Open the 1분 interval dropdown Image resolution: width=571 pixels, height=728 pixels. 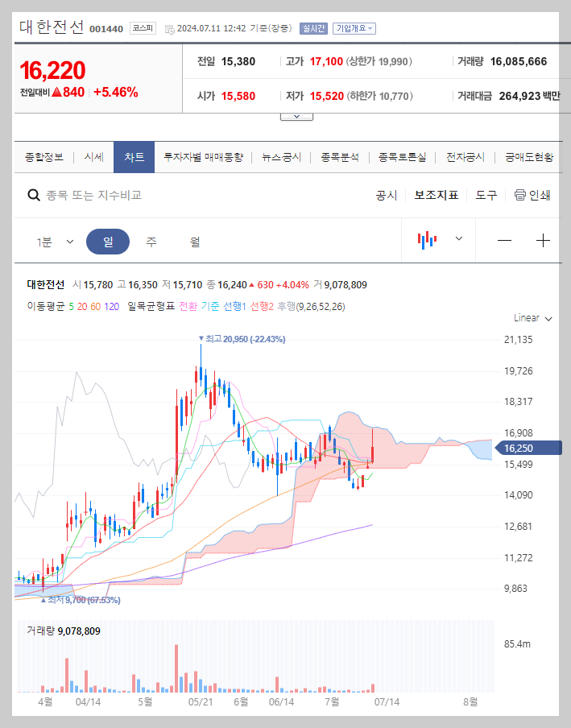pos(52,242)
